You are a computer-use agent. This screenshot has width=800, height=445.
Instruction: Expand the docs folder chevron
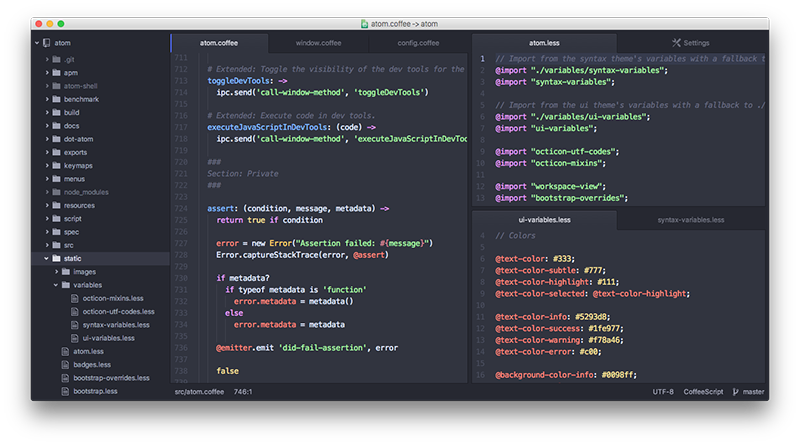[x=46, y=126]
